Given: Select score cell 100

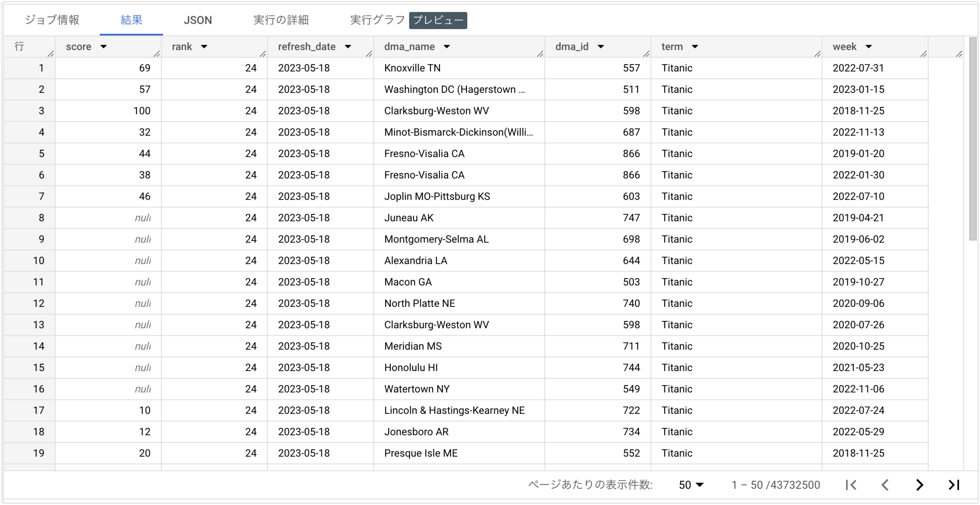Looking at the screenshot, I should (108, 111).
